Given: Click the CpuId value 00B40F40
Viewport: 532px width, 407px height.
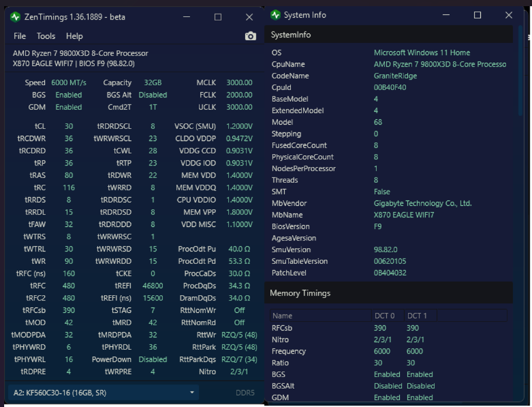Looking at the screenshot, I should click(x=390, y=87).
